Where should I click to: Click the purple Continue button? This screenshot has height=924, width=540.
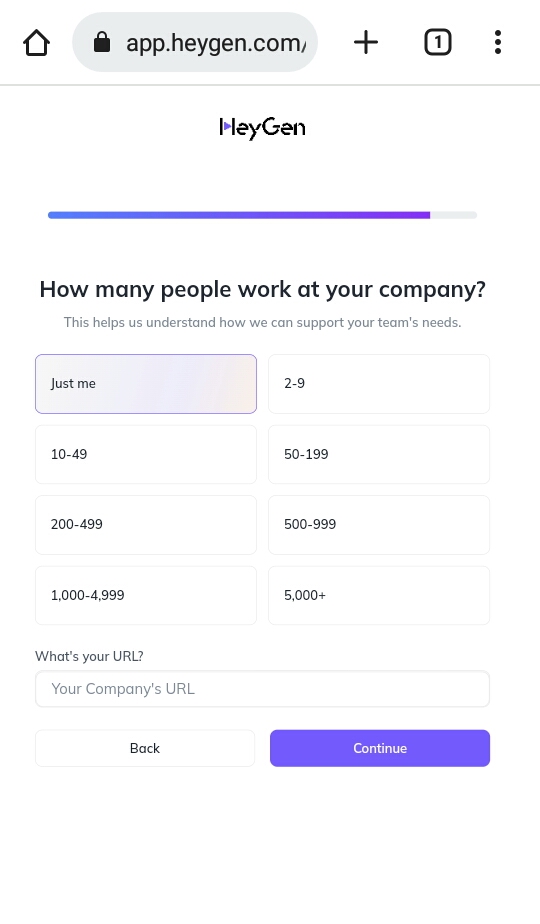tap(380, 748)
